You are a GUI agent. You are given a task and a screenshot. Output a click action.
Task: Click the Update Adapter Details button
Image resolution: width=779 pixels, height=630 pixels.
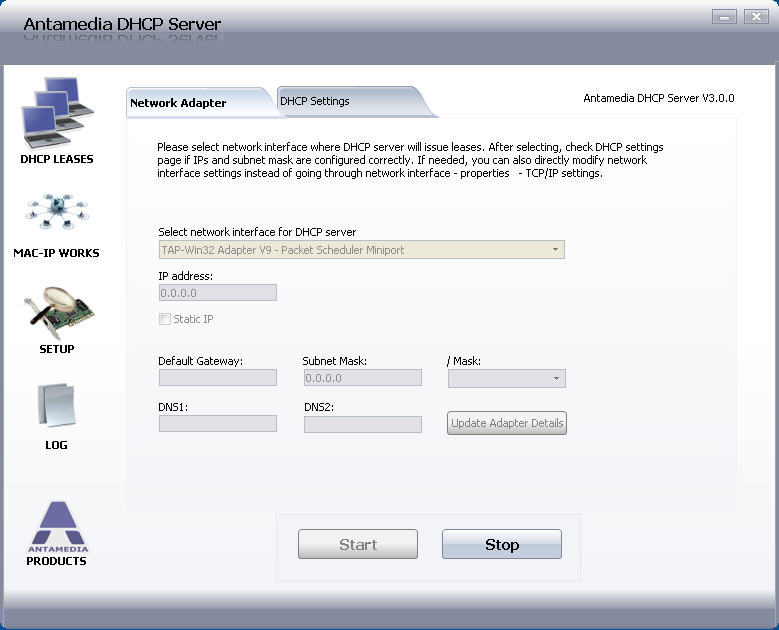507,423
